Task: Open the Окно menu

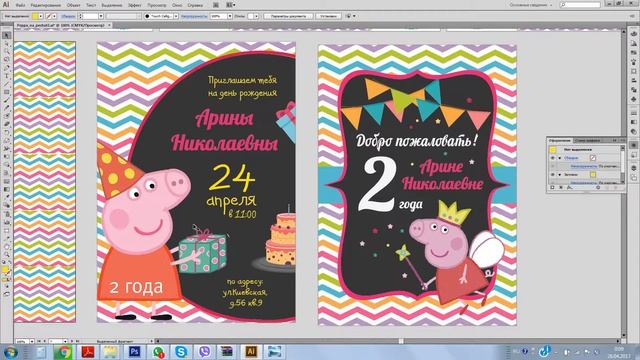Action: [x=177, y=5]
